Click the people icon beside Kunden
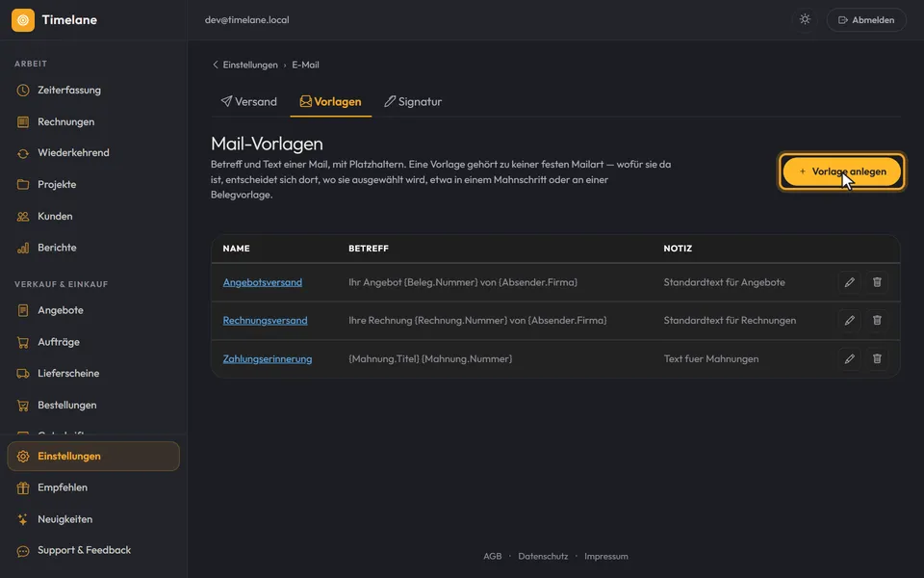 pos(23,217)
